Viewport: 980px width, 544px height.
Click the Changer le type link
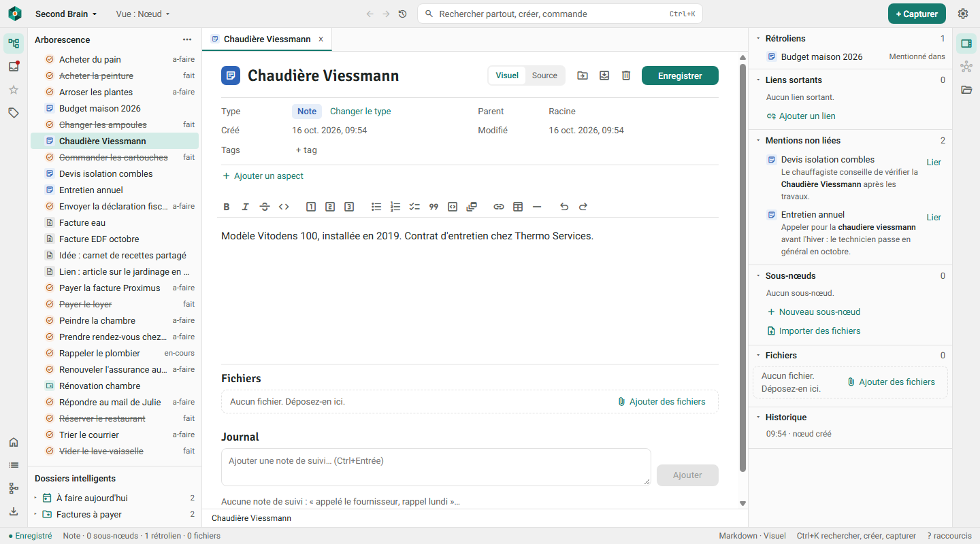(360, 112)
